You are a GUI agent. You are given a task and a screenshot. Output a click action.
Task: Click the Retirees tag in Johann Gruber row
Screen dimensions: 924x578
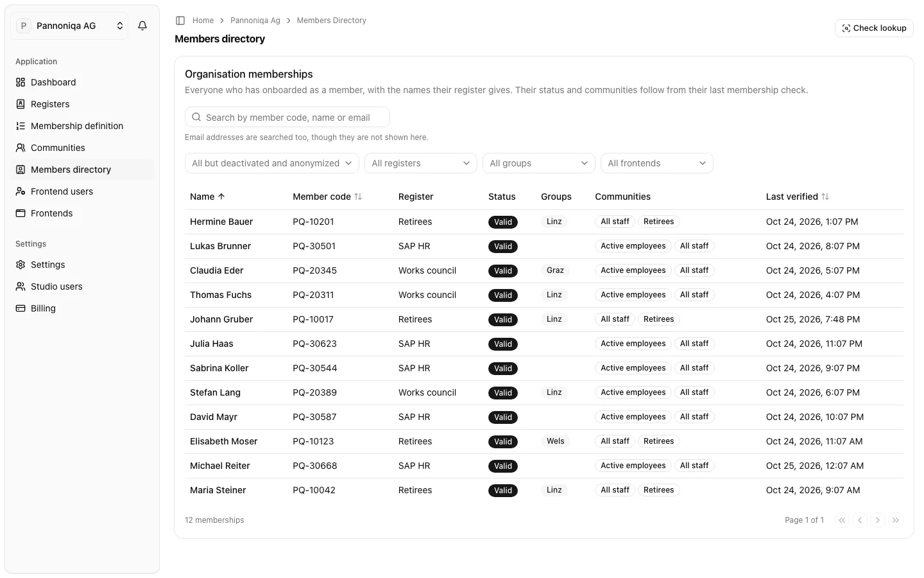658,319
